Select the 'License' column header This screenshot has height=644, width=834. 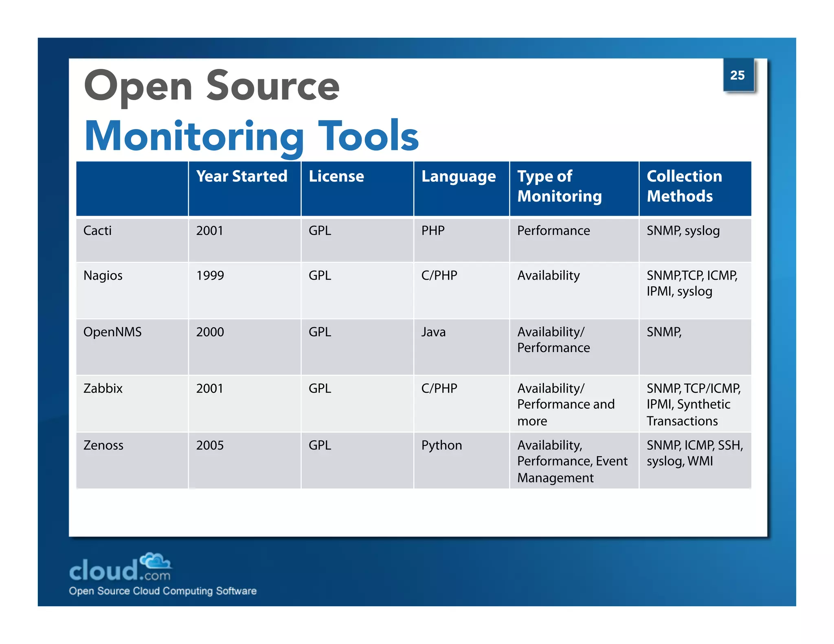click(x=357, y=188)
